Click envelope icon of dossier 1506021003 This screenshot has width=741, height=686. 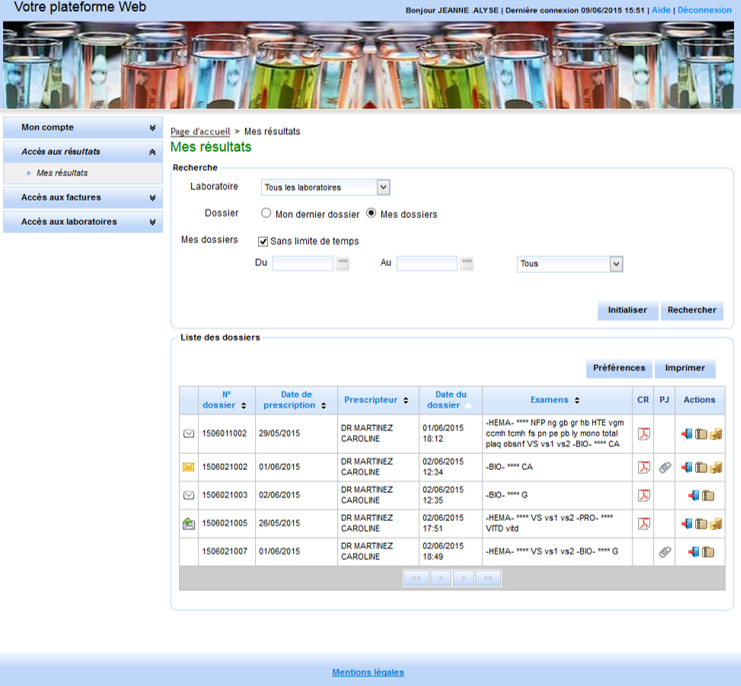[x=188, y=495]
